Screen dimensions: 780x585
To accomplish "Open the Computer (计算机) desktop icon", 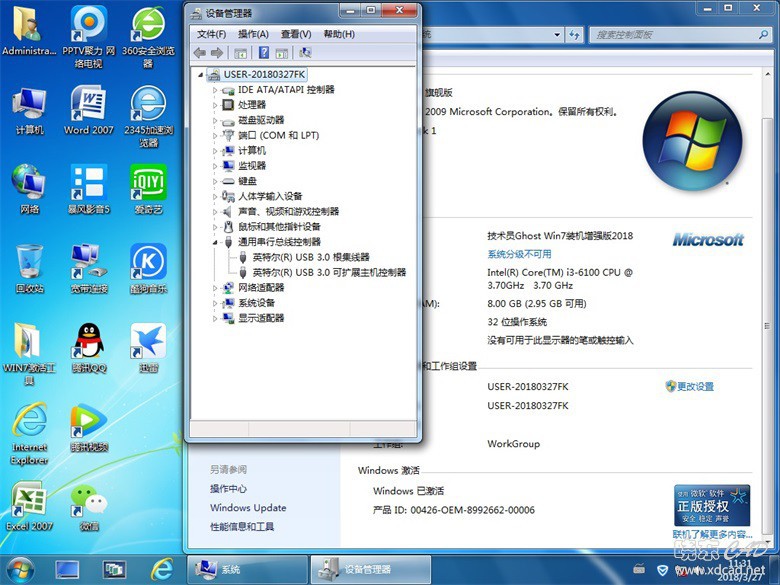I will (29, 111).
